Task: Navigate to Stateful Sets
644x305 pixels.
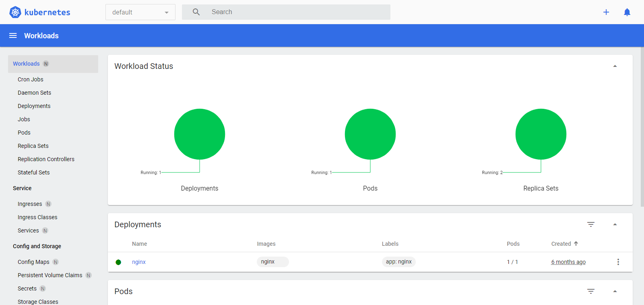Action: (x=34, y=172)
